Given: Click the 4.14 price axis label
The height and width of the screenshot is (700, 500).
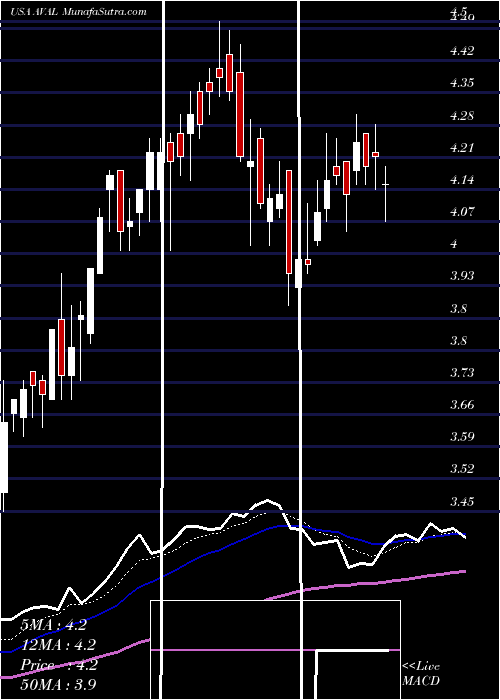Looking at the screenshot, I should [x=462, y=180].
